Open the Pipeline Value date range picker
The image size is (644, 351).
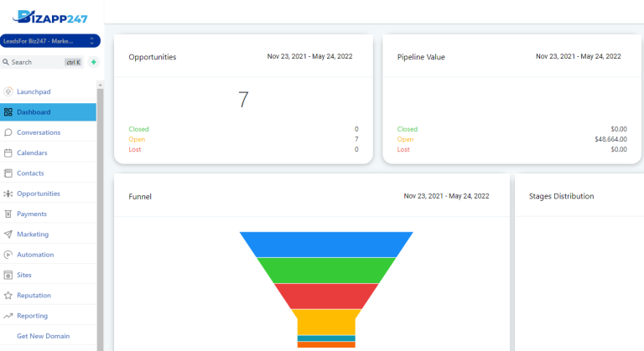pyautogui.click(x=578, y=57)
